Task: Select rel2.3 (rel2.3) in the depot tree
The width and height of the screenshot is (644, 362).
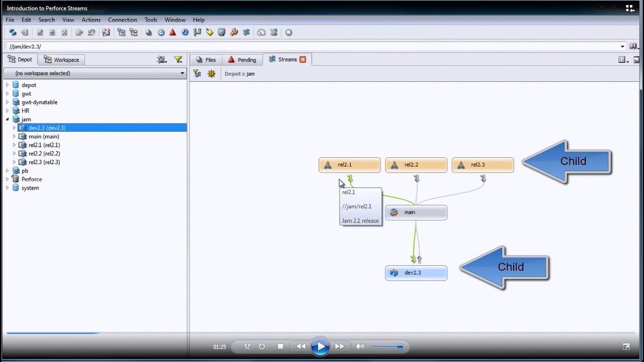Action: tap(44, 162)
